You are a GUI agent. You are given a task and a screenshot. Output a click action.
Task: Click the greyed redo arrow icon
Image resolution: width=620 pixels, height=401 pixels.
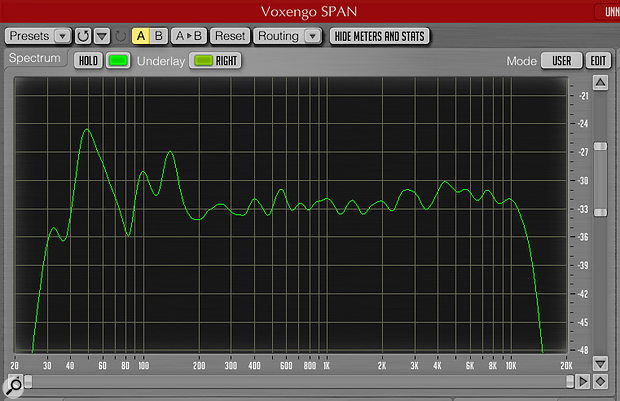[120, 37]
